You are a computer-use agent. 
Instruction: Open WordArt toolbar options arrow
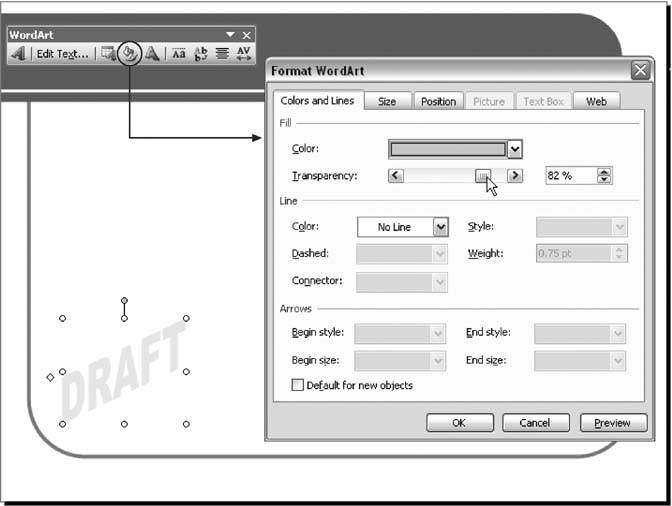pos(231,35)
